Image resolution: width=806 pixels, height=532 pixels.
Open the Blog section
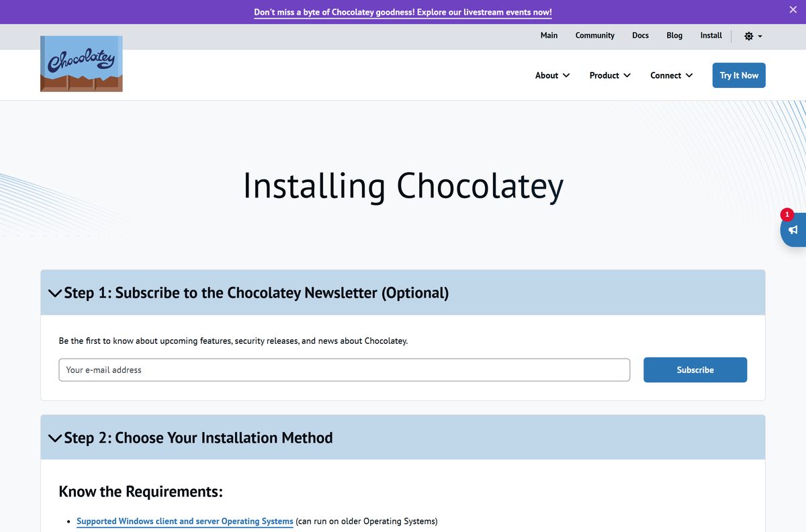pos(674,36)
